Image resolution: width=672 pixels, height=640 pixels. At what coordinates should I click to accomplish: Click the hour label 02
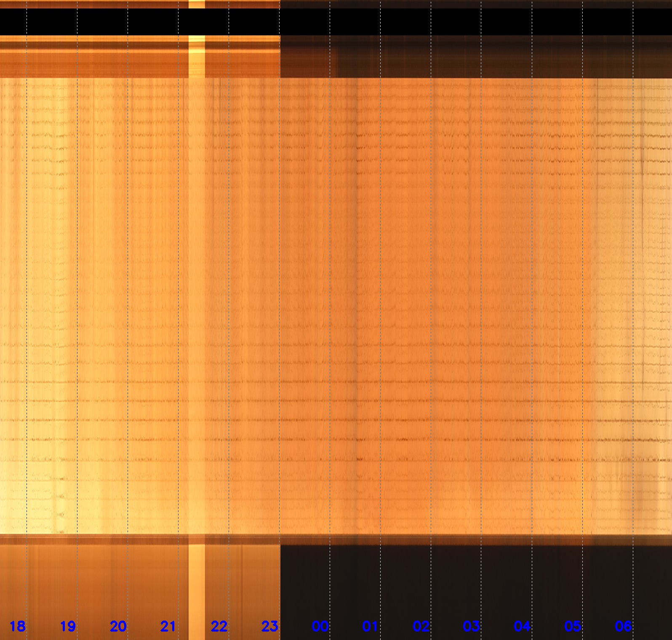[421, 627]
